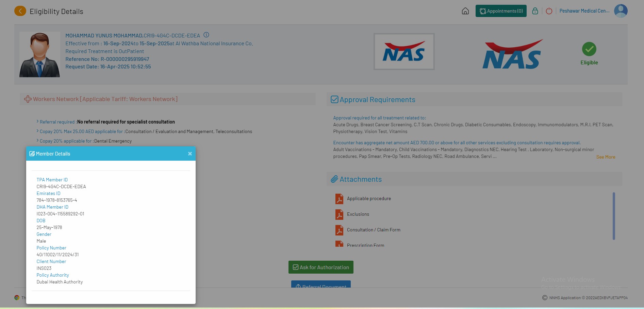
Task: Click the Member Details edit icon
Action: coord(32,154)
